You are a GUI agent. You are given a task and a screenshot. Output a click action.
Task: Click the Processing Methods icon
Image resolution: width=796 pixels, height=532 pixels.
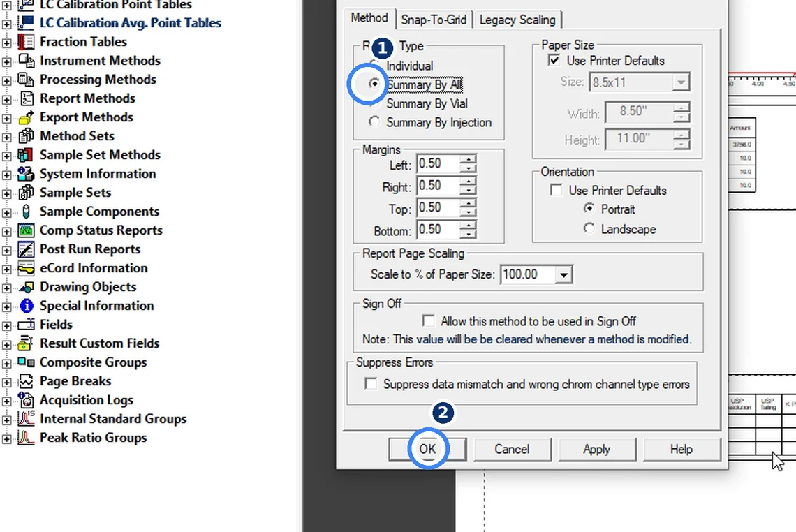tap(26, 79)
